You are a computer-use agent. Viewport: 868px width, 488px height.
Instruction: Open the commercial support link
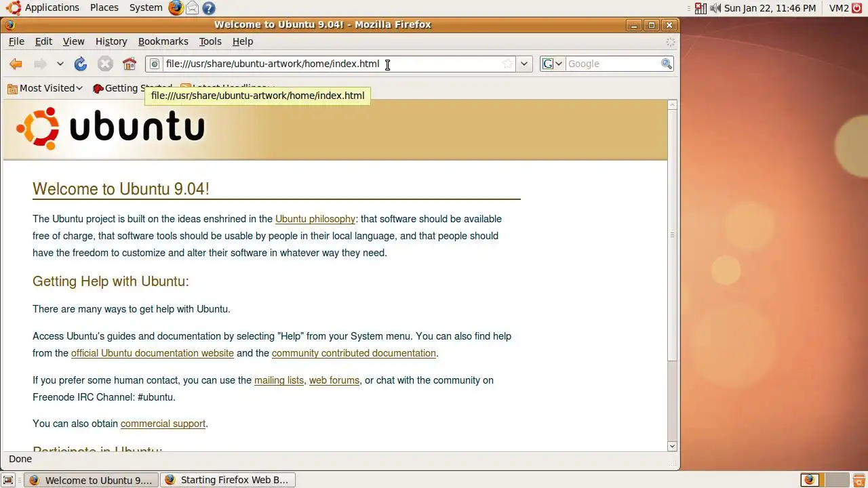163,424
